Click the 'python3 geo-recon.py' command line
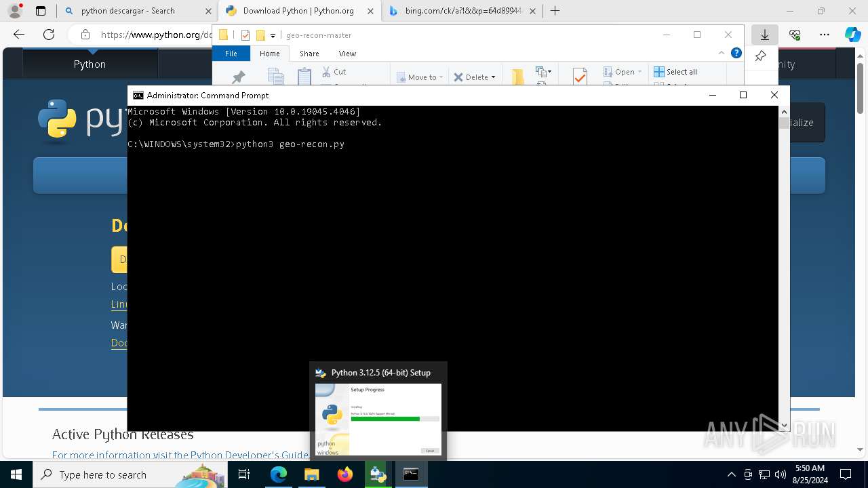The width and height of the screenshot is (868, 488). [x=290, y=144]
